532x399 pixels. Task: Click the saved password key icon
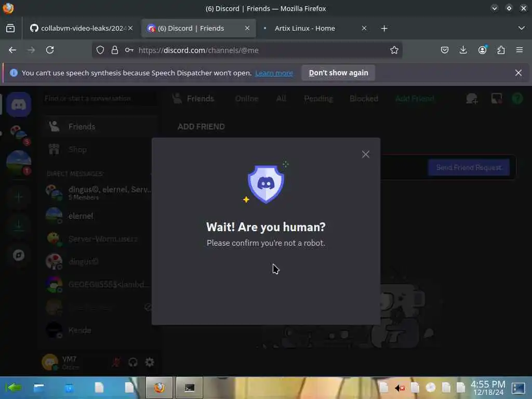(x=129, y=50)
